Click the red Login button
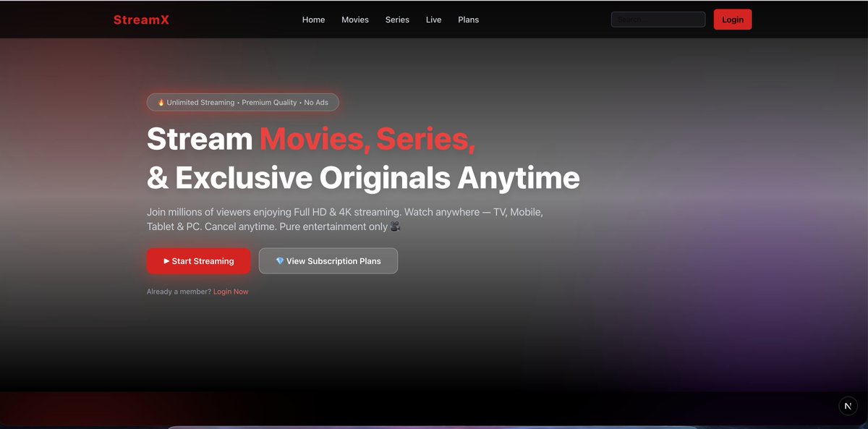Image resolution: width=868 pixels, height=429 pixels. 733,20
